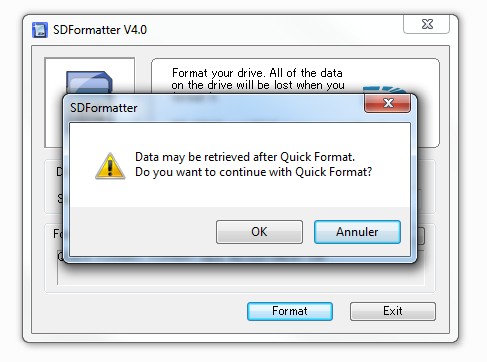This screenshot has height=362, width=487.
Task: Click the 'Data may be retrieved' message line
Action: (245, 157)
